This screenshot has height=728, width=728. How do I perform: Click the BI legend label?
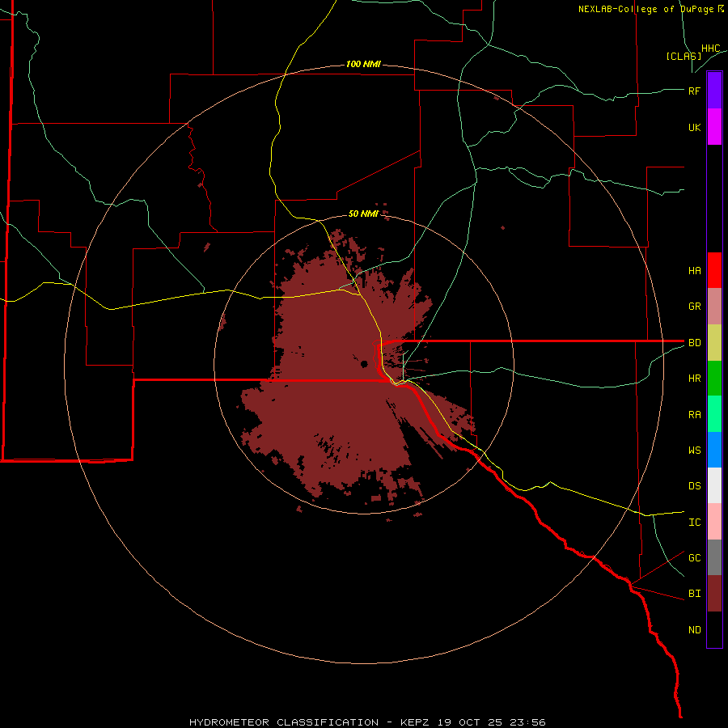pos(694,594)
